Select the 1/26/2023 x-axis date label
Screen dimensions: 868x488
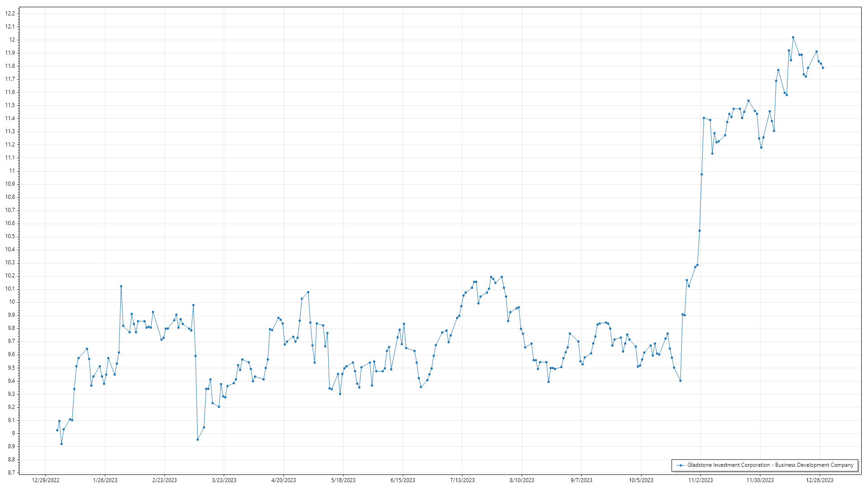105,480
